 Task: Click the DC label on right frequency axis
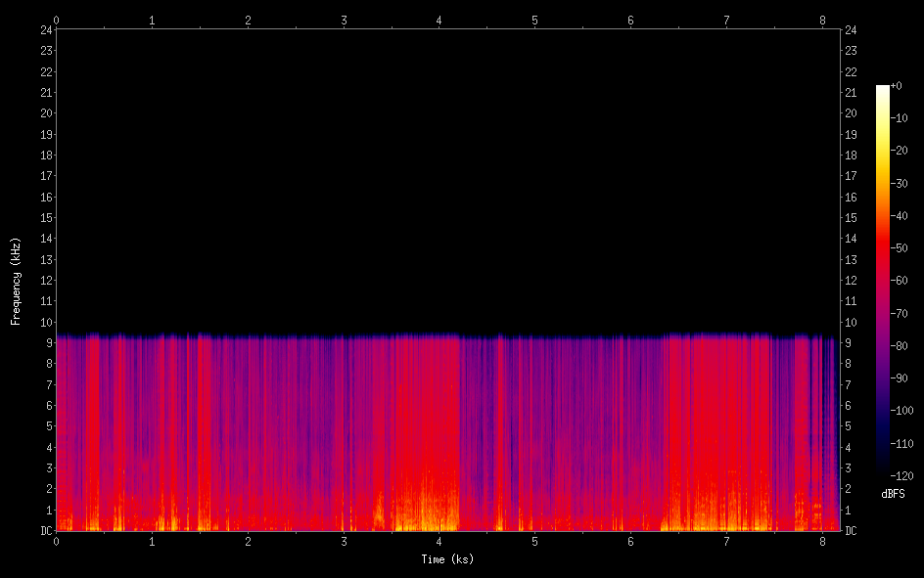(852, 531)
